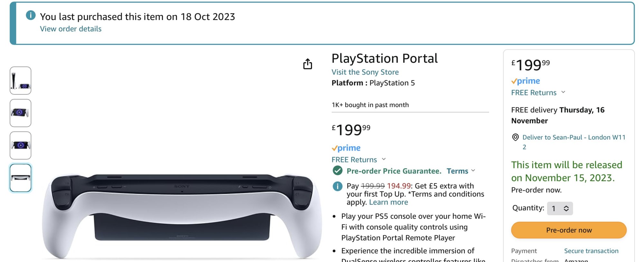644x262 pixels.
Task: Expand the Pre-order Guarantee Terms chevron
Action: (x=473, y=170)
